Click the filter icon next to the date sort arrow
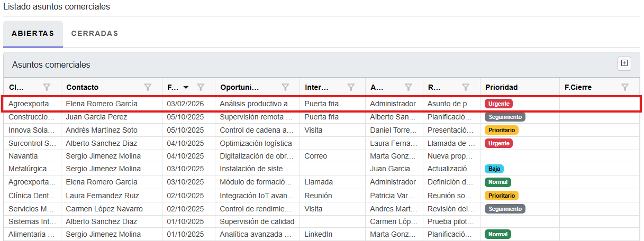Image resolution: width=644 pixels, height=241 pixels. point(201,87)
